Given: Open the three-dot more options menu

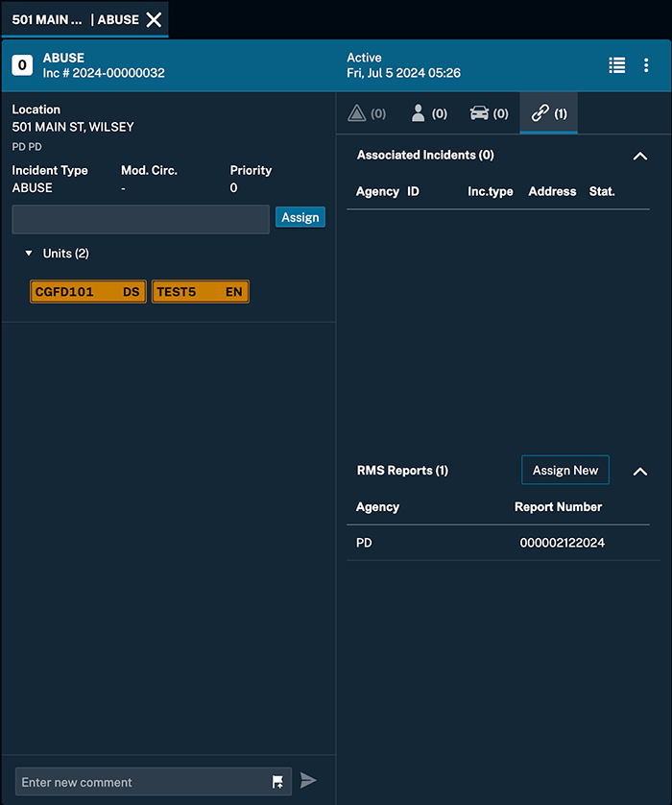Looking at the screenshot, I should click(x=646, y=65).
